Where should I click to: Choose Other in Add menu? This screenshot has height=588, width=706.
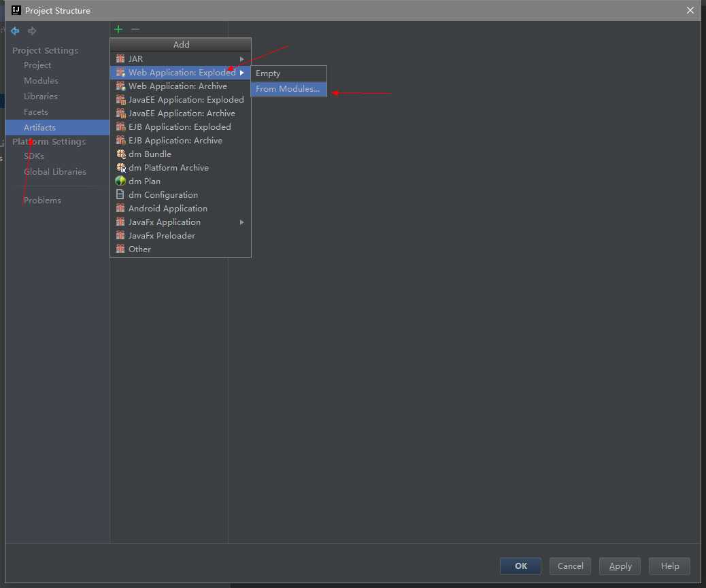point(180,249)
